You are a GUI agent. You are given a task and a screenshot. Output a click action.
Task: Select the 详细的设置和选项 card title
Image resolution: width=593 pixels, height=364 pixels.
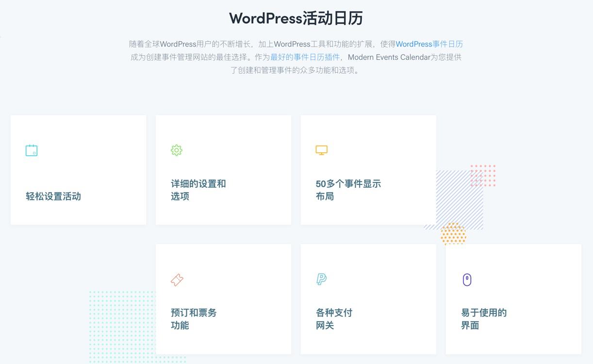pos(198,190)
